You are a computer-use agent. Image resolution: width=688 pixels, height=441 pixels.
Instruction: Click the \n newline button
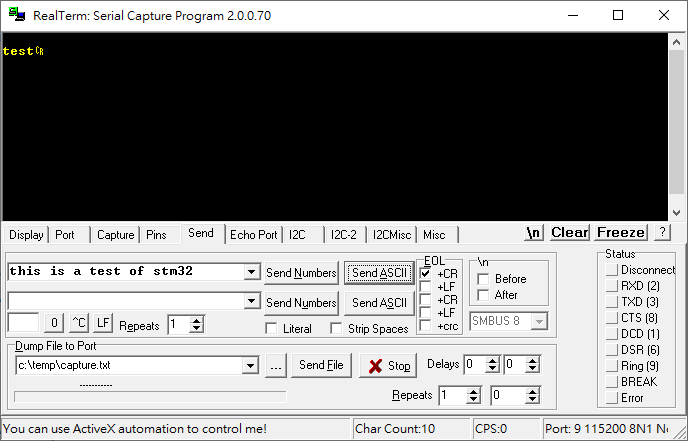(534, 233)
